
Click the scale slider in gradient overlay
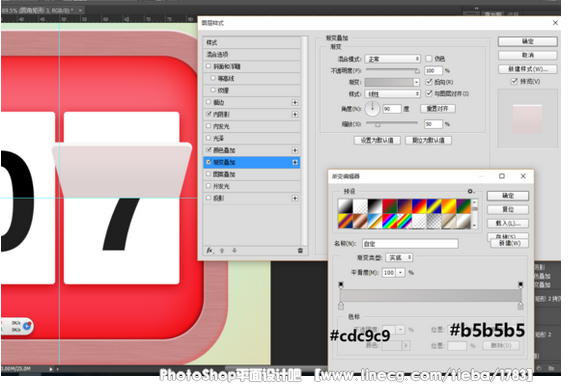click(x=392, y=123)
